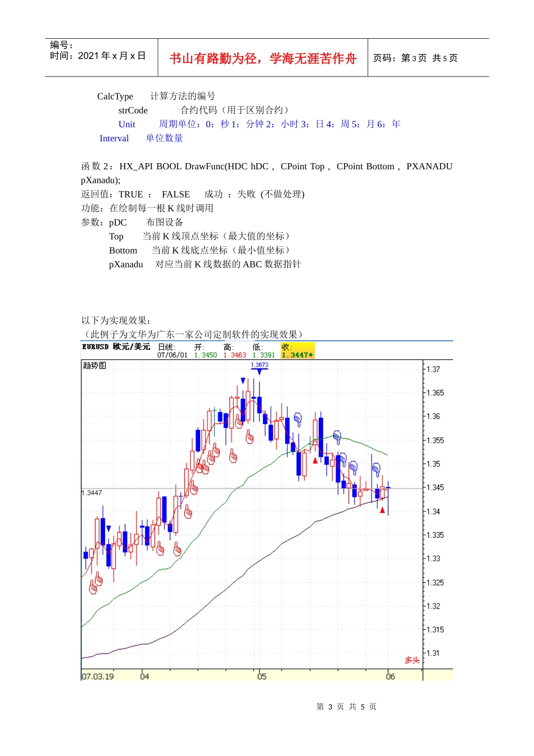Image resolution: width=534 pixels, height=756 pixels.
Task: Click the 04 month marker on the time axis
Action: [144, 676]
